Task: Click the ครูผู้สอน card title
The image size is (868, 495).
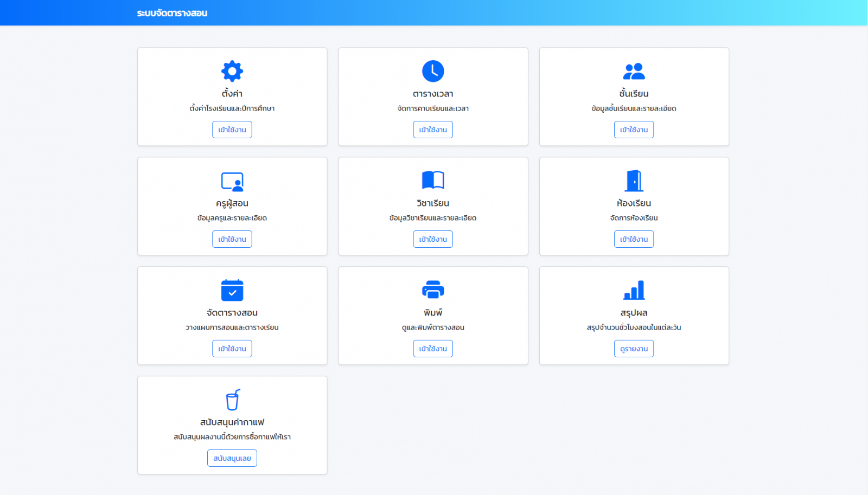Action: pos(232,203)
